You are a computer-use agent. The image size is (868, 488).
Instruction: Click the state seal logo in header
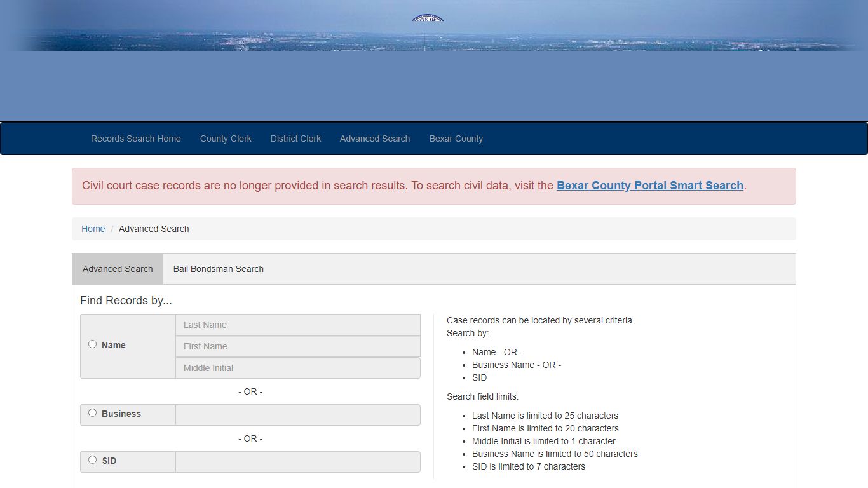point(427,18)
